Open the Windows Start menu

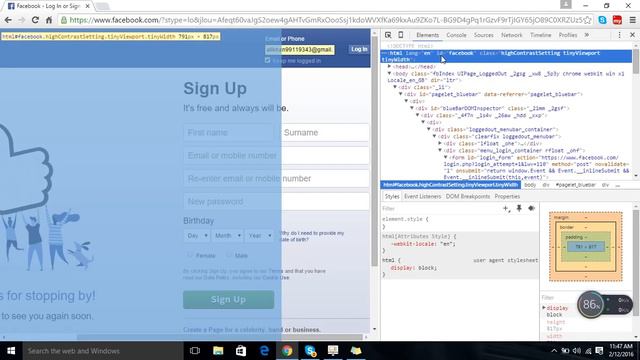pos(11,351)
